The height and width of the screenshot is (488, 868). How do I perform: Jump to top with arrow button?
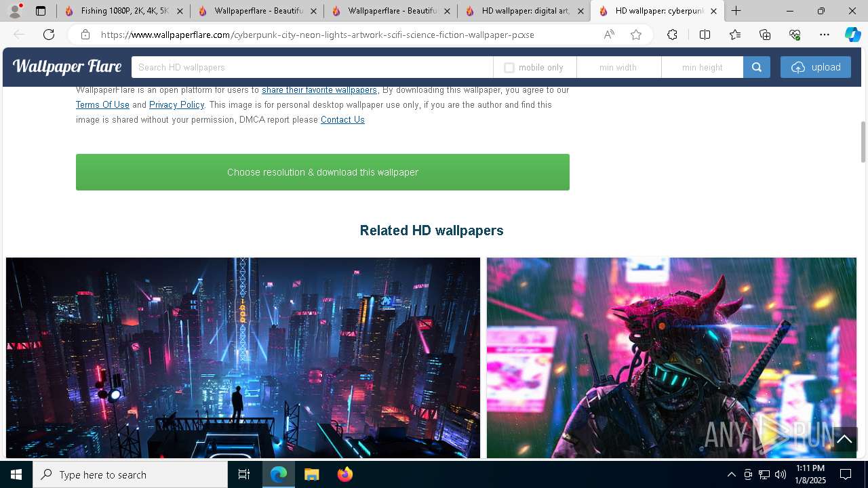(x=844, y=439)
